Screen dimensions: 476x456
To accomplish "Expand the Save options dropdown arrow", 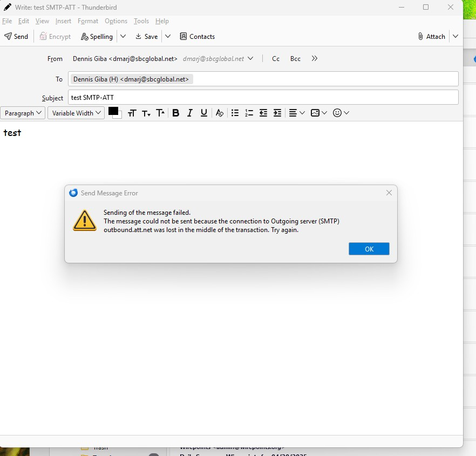I will coord(168,37).
